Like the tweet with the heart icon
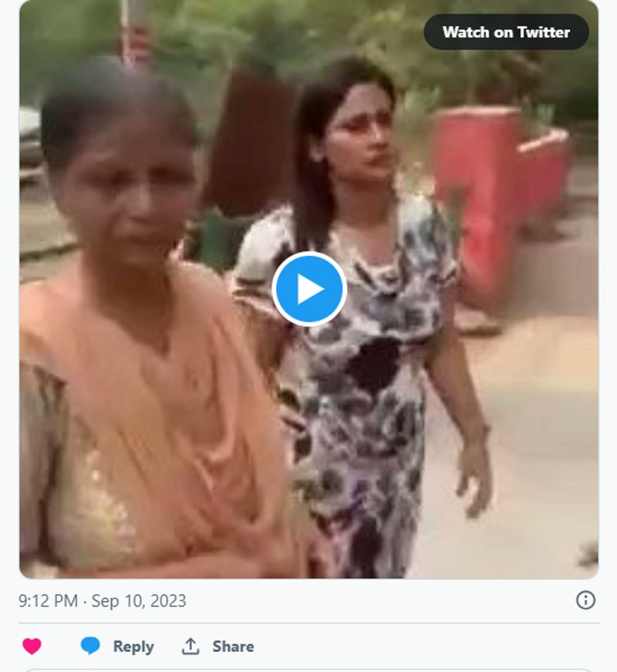Screen dimensions: 617x672 pos(32,647)
